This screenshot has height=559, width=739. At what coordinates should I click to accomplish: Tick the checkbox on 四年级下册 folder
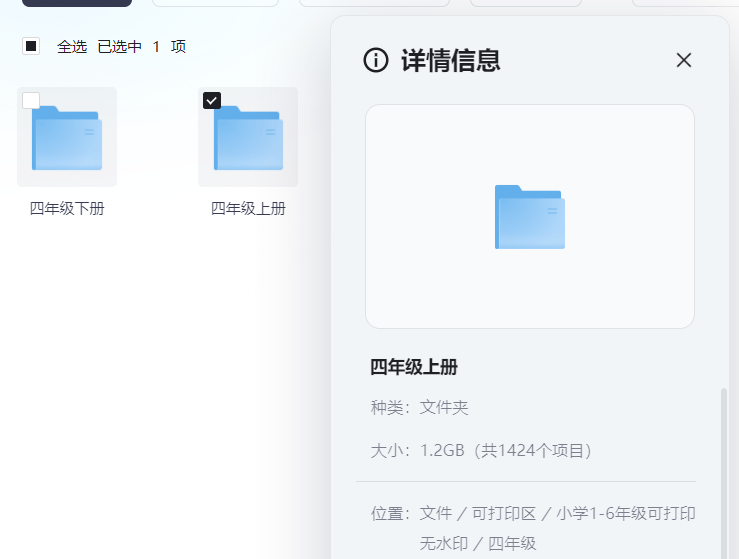click(x=31, y=100)
